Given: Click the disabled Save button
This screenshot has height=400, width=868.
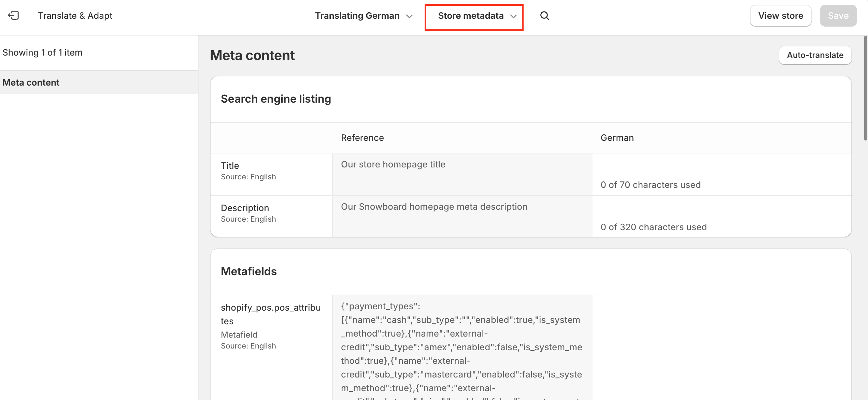Looking at the screenshot, I should click(x=838, y=16).
